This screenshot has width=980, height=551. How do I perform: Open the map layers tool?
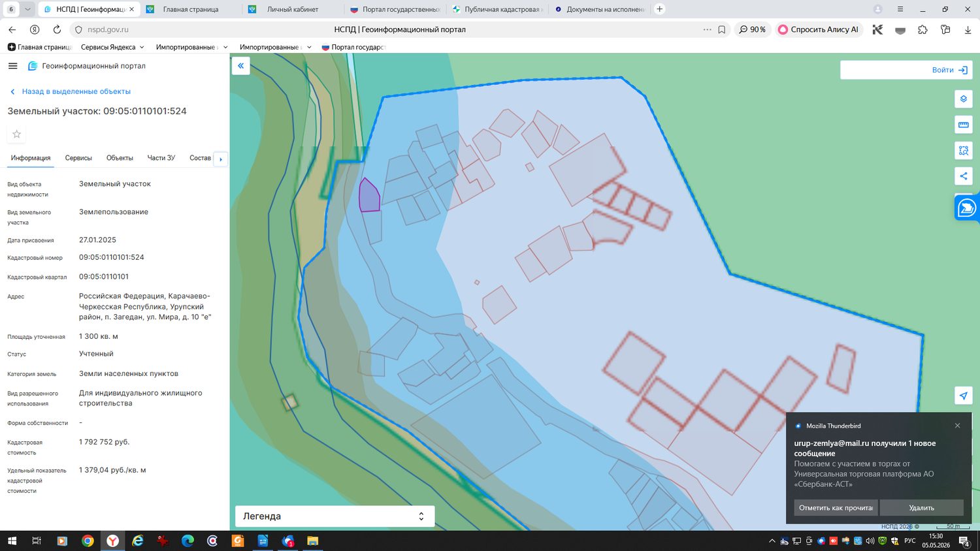tap(963, 99)
